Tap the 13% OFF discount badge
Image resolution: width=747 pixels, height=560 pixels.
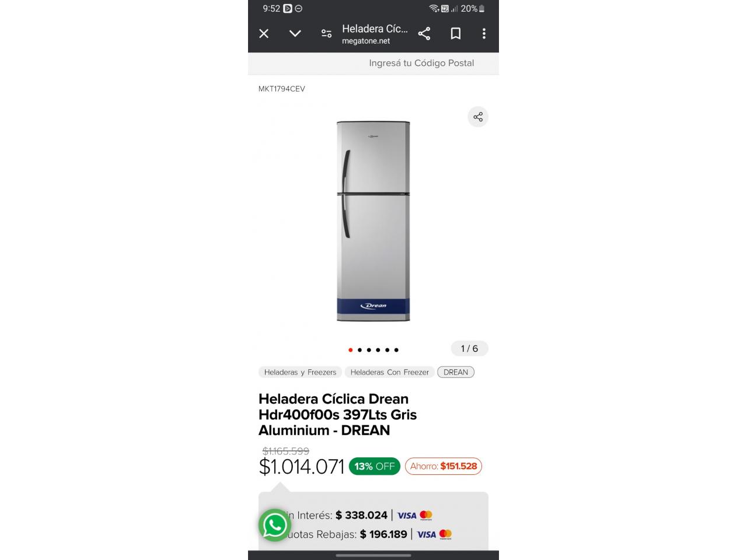pyautogui.click(x=375, y=466)
